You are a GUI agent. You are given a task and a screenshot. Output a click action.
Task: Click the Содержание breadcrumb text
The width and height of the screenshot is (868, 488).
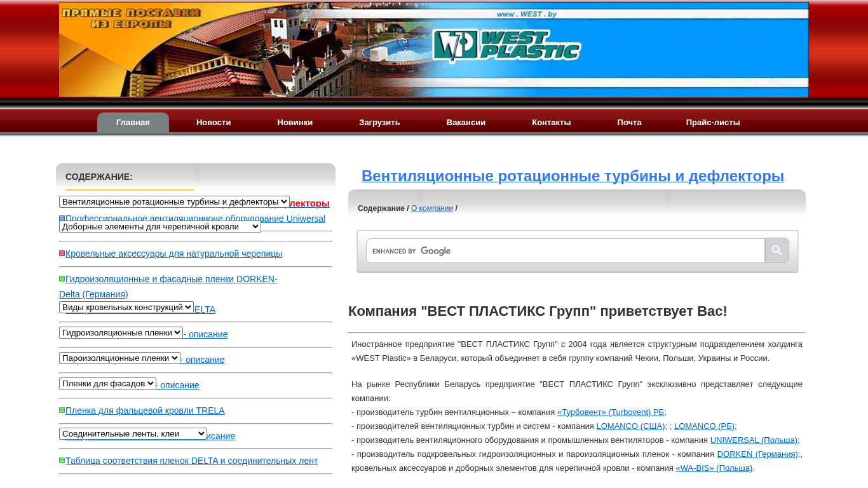coord(381,208)
